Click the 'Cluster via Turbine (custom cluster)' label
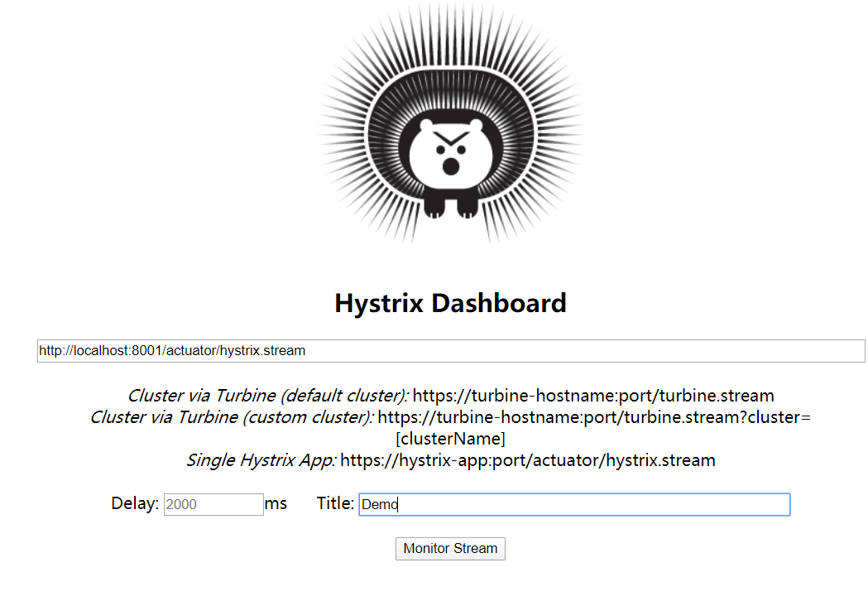The width and height of the screenshot is (868, 601). tap(232, 417)
